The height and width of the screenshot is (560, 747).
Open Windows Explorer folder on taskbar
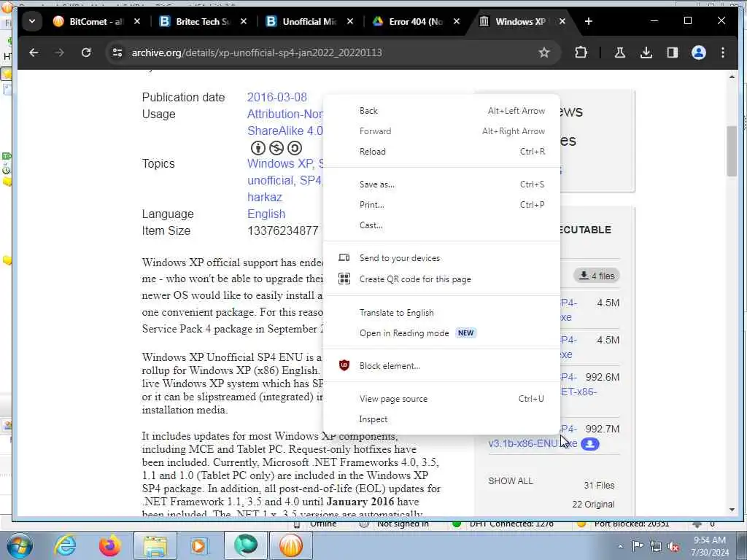(155, 545)
